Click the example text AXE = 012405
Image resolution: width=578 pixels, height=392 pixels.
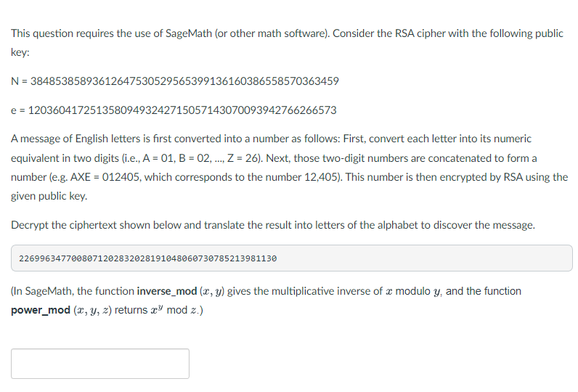coord(105,177)
